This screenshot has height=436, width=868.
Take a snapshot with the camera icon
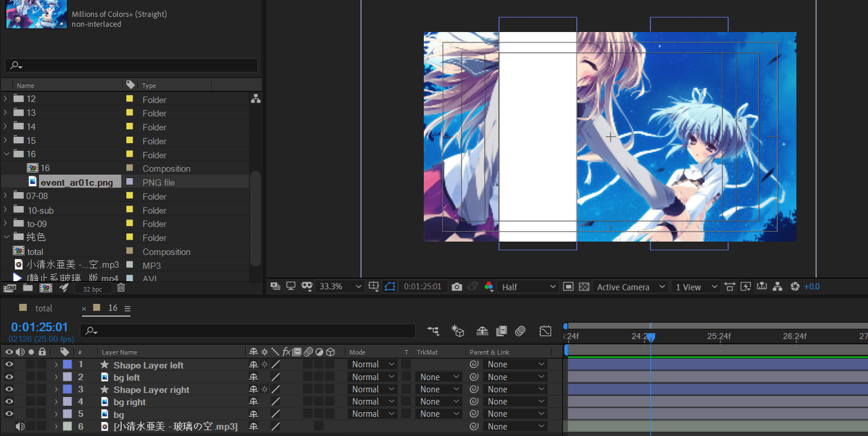[457, 287]
